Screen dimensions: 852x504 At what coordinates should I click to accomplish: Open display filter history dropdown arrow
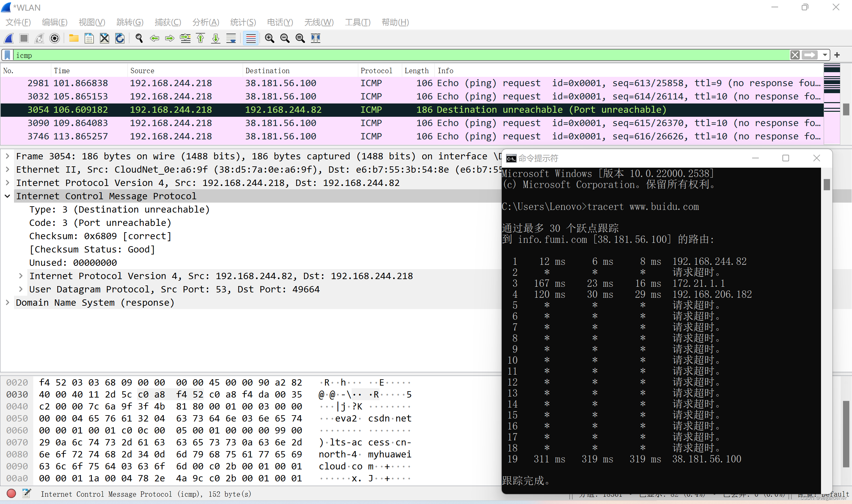824,55
